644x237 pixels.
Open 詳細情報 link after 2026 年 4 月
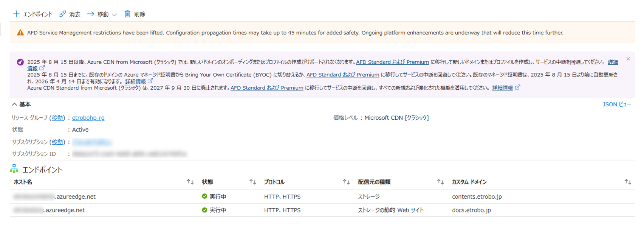135,81
